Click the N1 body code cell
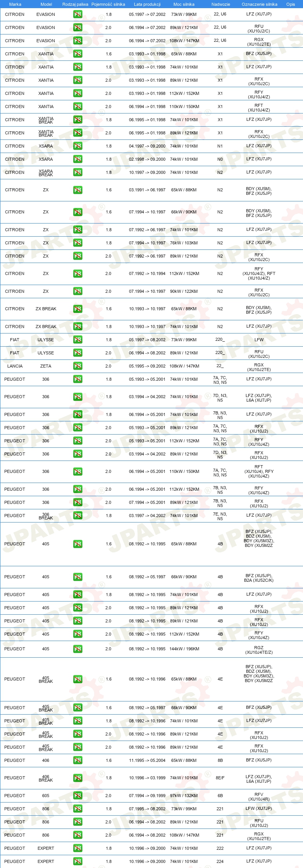303x868 pixels. tap(220, 146)
